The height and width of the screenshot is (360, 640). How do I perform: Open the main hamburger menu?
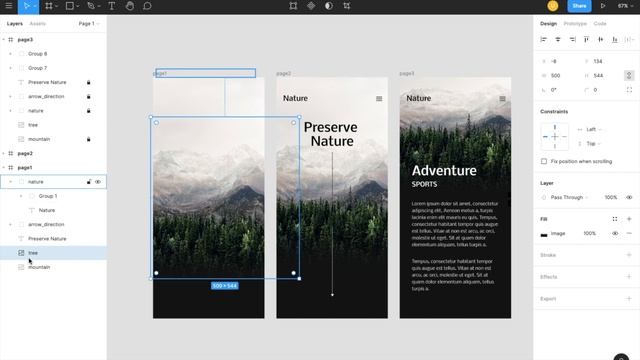pyautogui.click(x=9, y=6)
